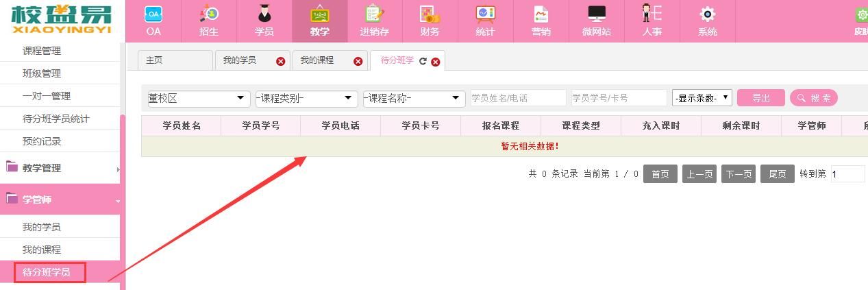
Task: Expand the 董校区 campus dropdown
Action: [199, 98]
